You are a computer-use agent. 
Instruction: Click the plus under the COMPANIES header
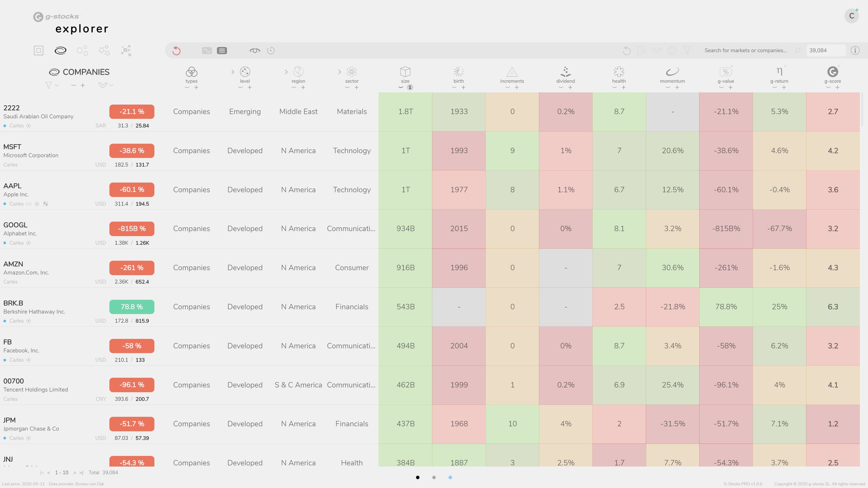click(x=83, y=85)
